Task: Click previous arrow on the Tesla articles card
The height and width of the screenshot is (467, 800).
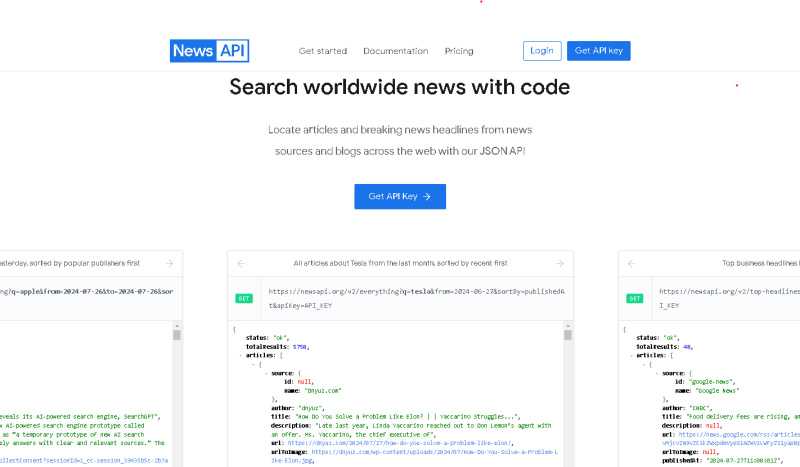Action: click(x=241, y=263)
